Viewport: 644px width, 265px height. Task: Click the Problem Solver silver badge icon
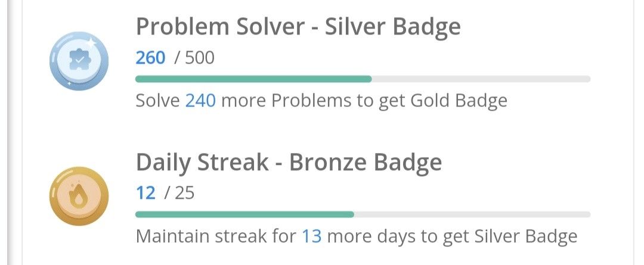(79, 61)
